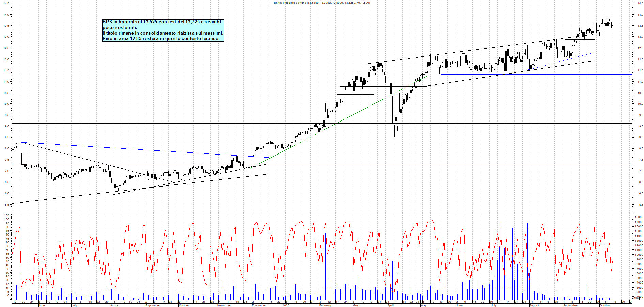Viewport: 644px width, 307px height.
Task: Click the 14.0 price on right axis
Action: (x=641, y=15)
